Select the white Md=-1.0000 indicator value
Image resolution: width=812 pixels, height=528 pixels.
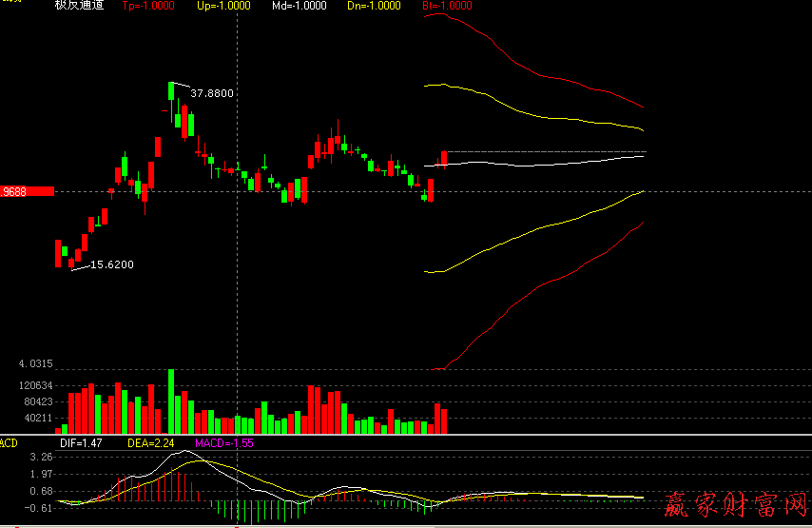299,6
